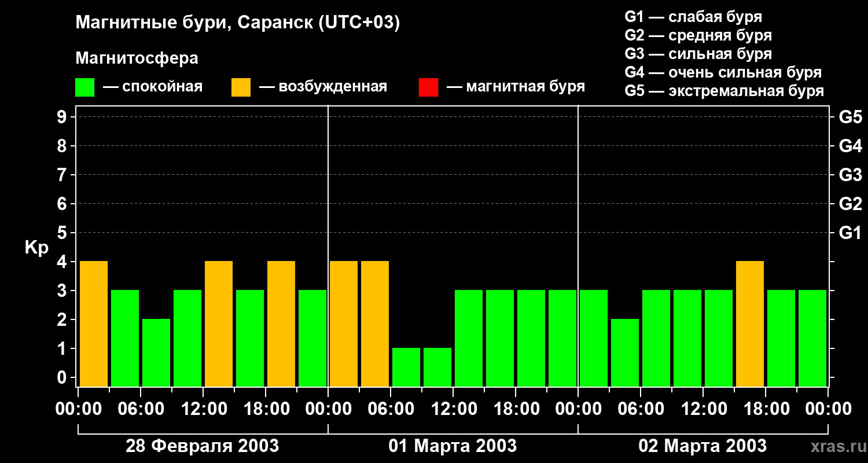Click the Kp=2 green bar on 02 Марта
Viewport: 868px width, 463px height.
[x=625, y=352]
